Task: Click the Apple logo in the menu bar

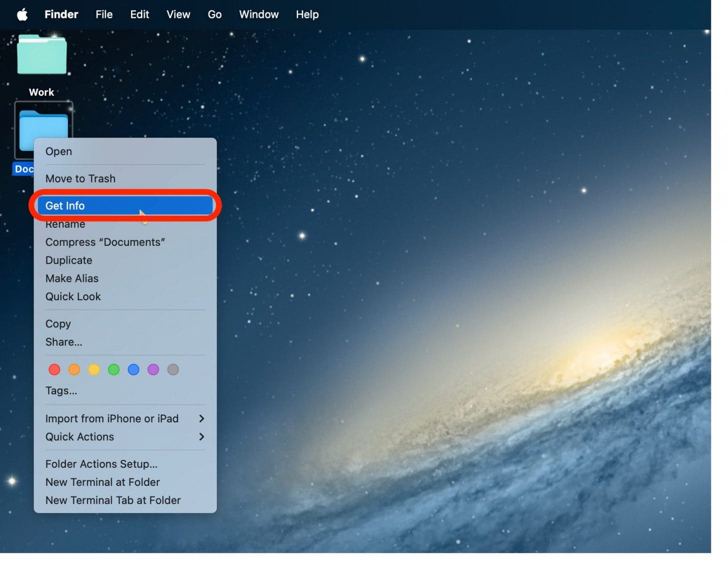Action: [22, 14]
